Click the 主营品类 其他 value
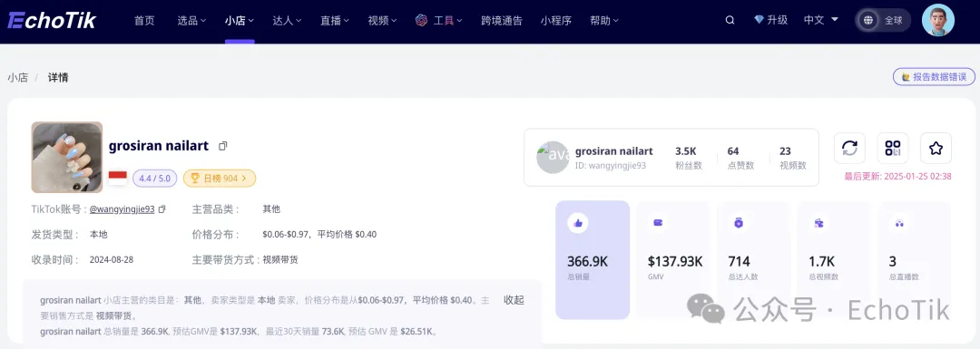 [x=271, y=209]
